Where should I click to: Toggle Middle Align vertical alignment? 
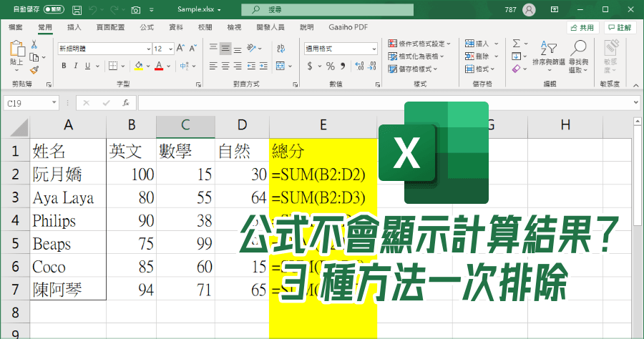(225, 49)
